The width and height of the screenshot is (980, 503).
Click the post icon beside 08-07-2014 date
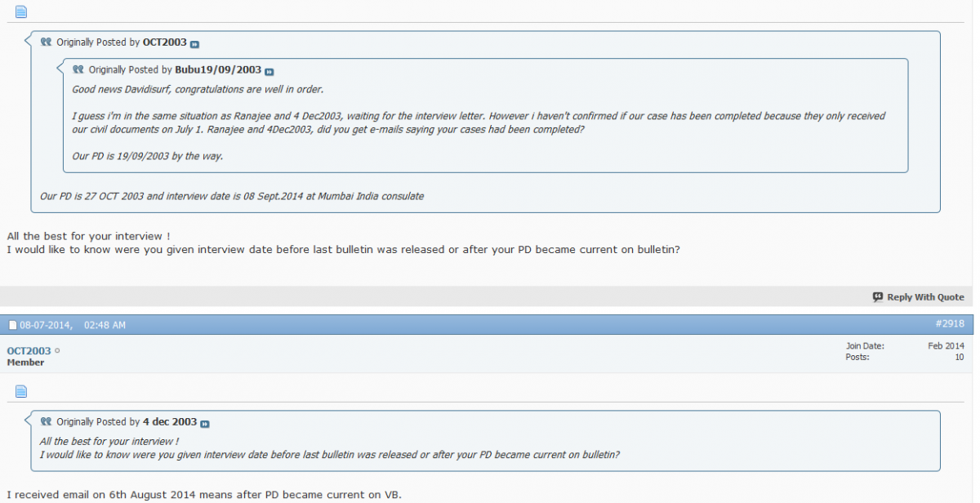click(x=12, y=325)
